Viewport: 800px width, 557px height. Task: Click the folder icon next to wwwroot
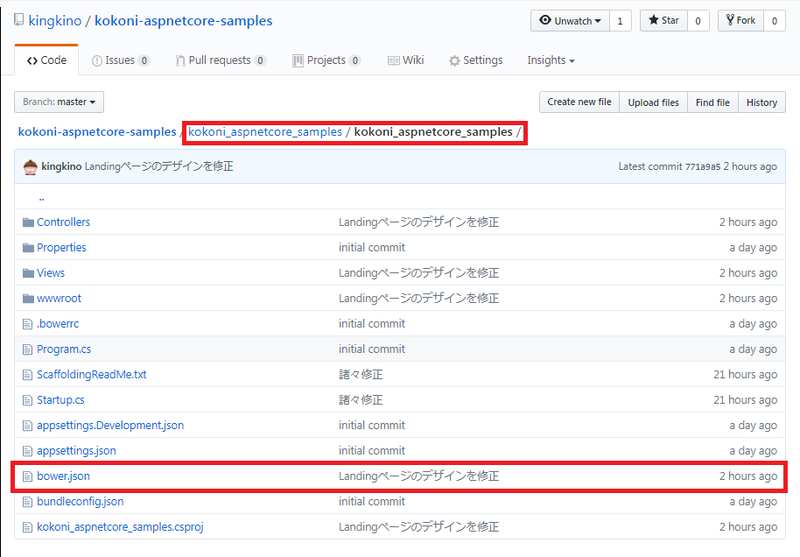click(28, 299)
